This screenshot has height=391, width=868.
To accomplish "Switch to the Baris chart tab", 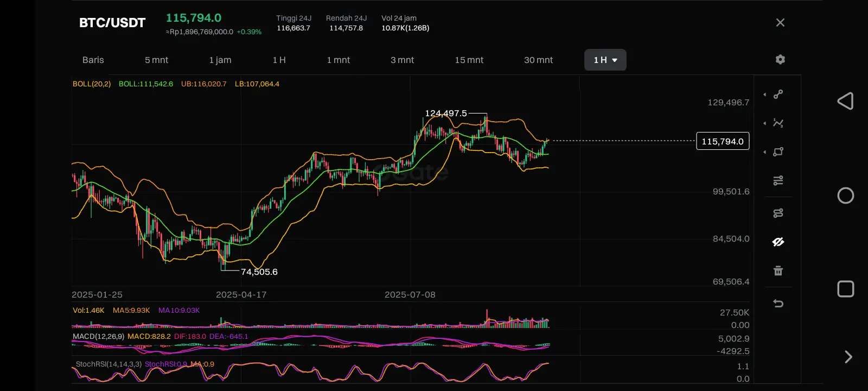I will coord(93,60).
